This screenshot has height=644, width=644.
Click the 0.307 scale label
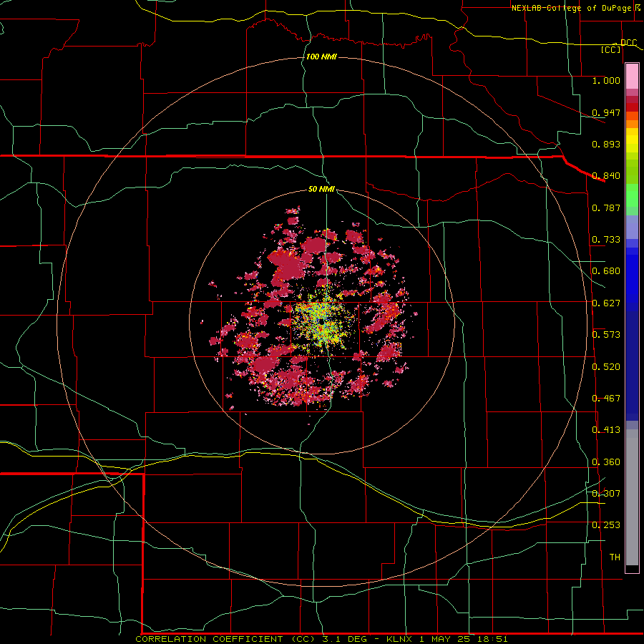pyautogui.click(x=606, y=494)
